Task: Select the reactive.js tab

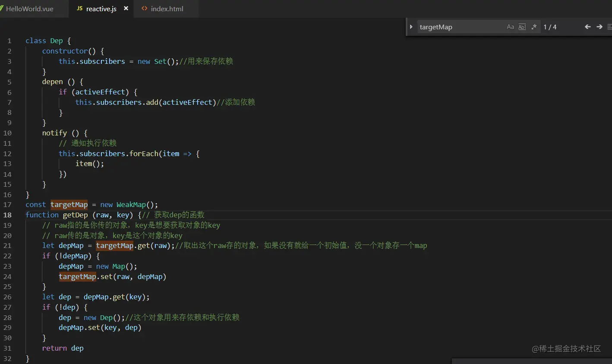Action: point(101,9)
